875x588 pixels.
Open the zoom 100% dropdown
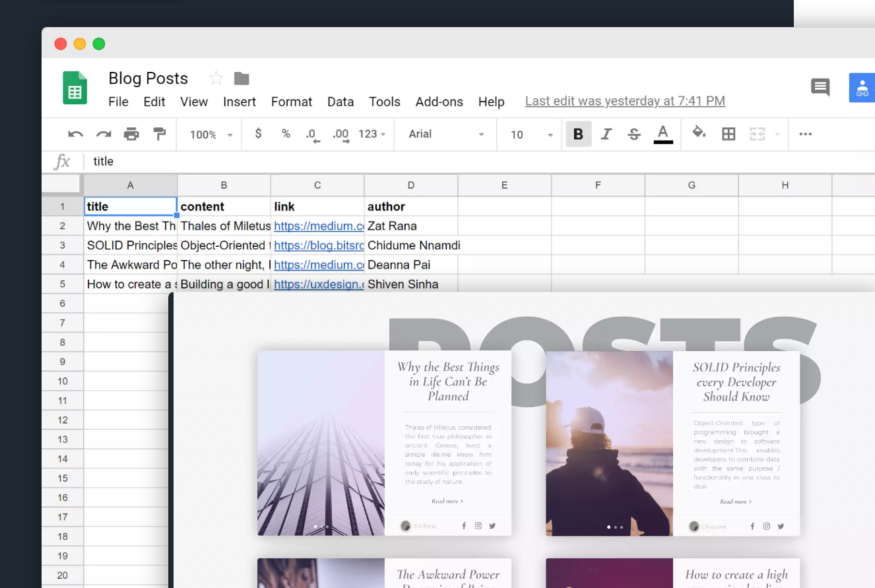(211, 135)
